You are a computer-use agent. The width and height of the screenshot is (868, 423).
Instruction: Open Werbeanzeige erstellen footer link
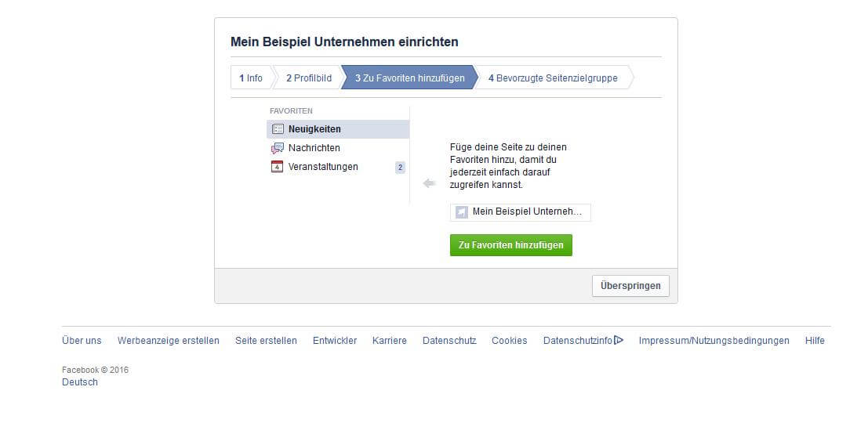[x=169, y=341]
